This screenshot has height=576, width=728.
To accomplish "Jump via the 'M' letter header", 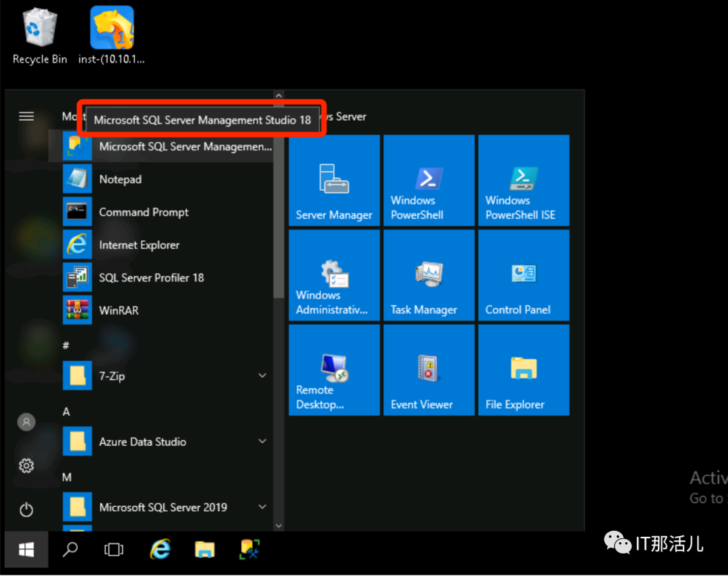I will point(67,477).
